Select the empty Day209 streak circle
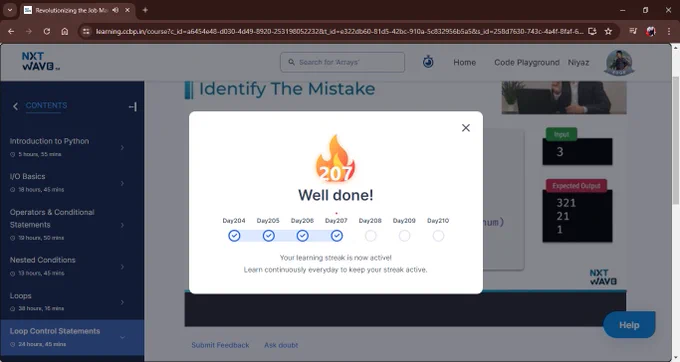 click(404, 236)
